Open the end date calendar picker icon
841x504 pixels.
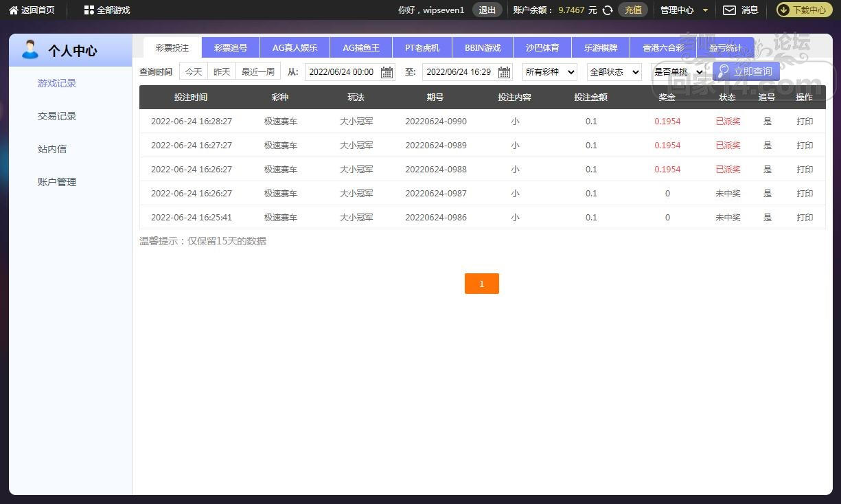click(504, 72)
